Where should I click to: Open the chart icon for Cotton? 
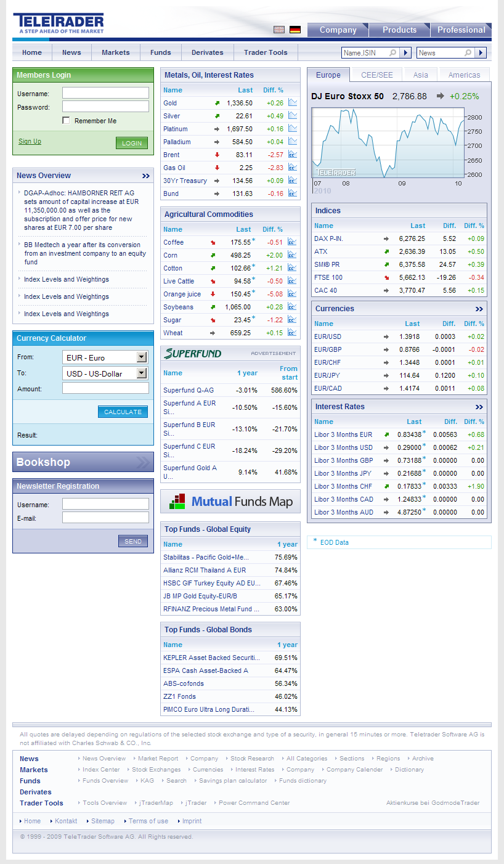[x=292, y=268]
